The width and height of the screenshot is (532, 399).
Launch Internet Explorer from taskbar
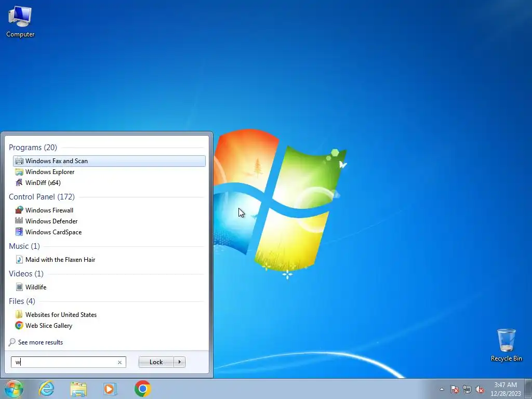click(46, 389)
